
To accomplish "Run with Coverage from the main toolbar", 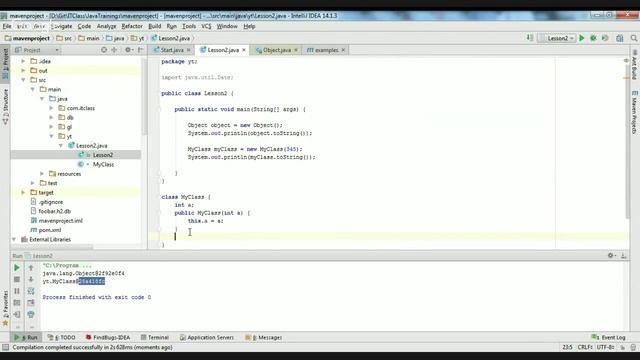I will (x=605, y=38).
